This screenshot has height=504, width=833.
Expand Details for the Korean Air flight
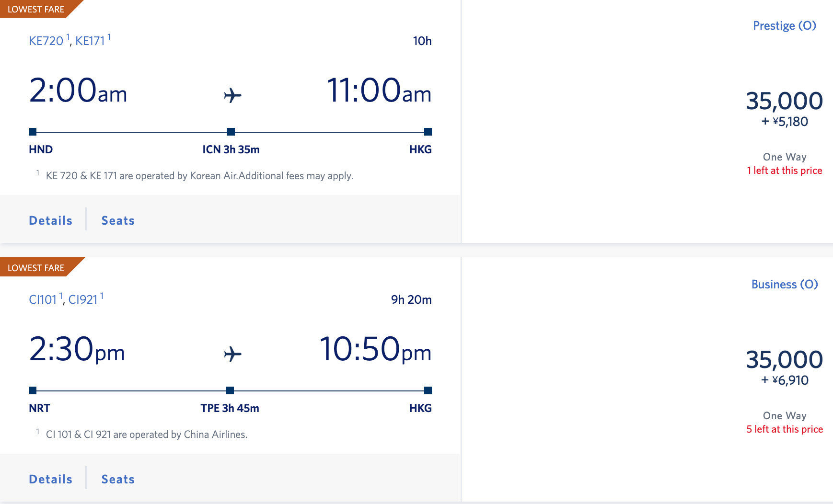[50, 220]
